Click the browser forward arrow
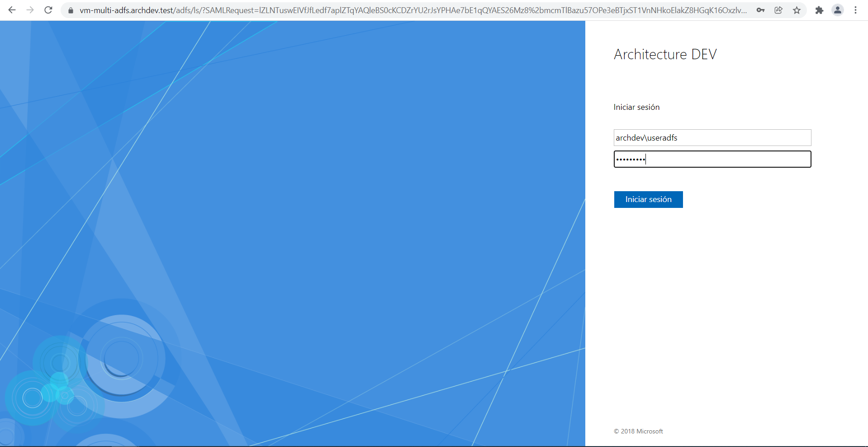 [30, 10]
